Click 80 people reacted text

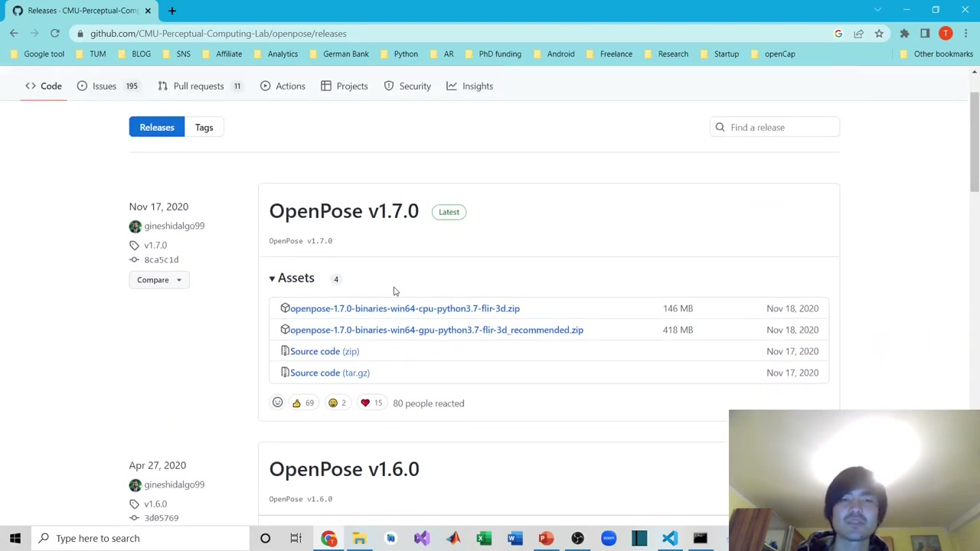point(429,403)
